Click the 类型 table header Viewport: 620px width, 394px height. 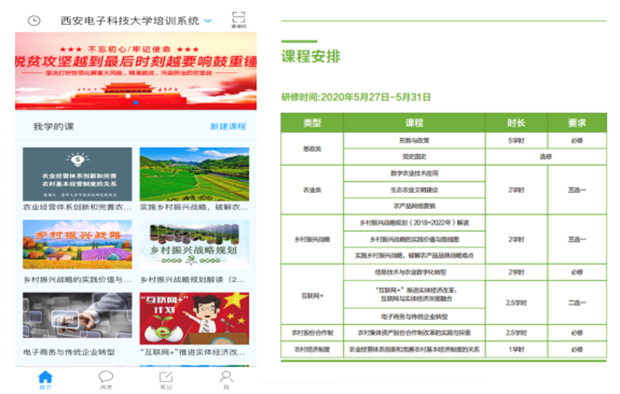coord(312,123)
